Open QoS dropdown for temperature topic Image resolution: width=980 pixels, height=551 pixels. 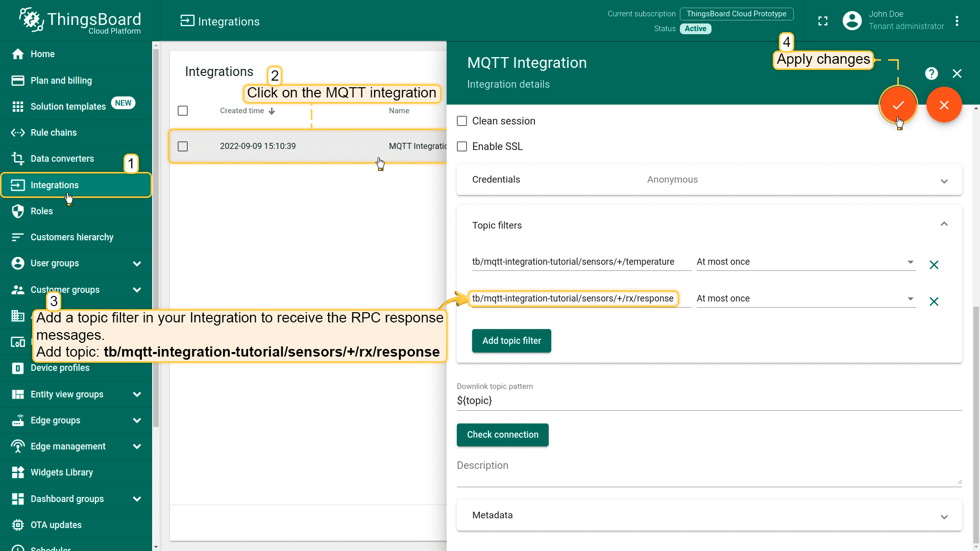click(x=805, y=262)
